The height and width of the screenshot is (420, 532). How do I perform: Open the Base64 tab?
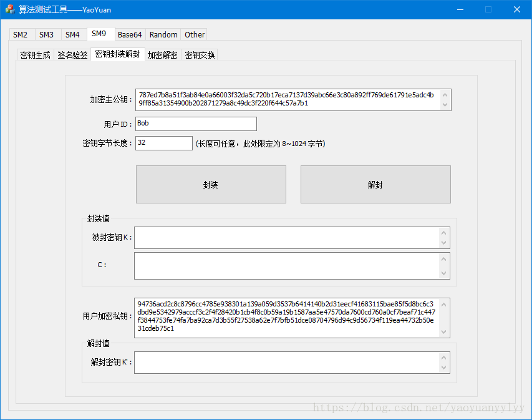(x=130, y=34)
